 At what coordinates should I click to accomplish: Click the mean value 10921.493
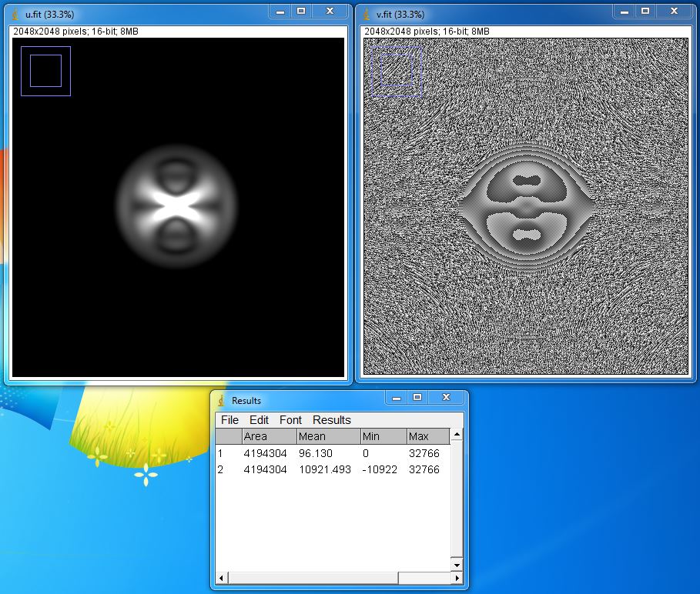(x=325, y=469)
